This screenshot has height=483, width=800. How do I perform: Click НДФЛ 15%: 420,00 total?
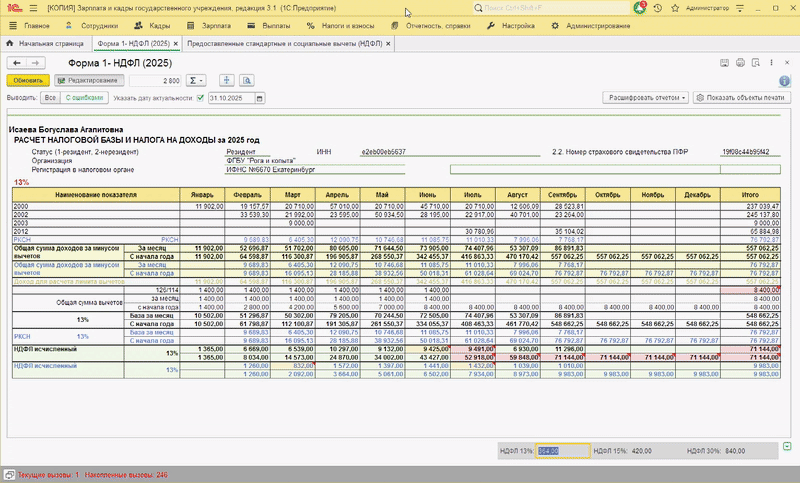(x=622, y=451)
